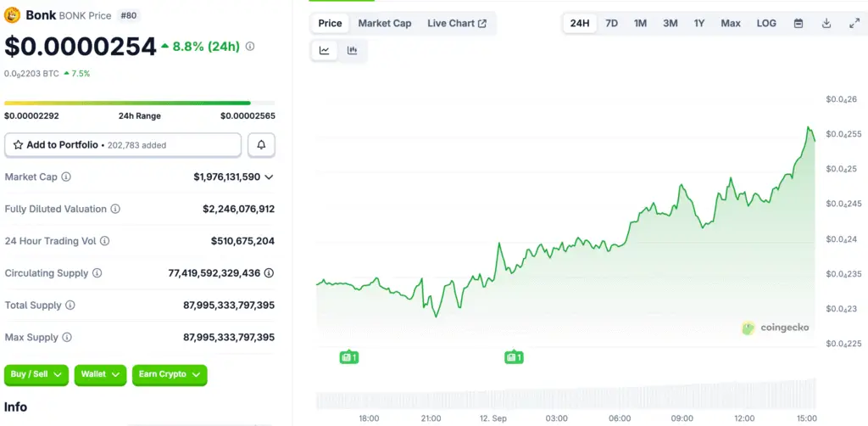The image size is (868, 426).
Task: Click the $510,675,204 trading volume value
Action: (242, 241)
